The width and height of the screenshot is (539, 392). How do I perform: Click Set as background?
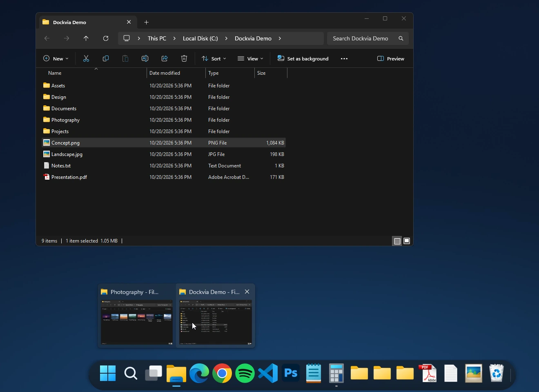(x=303, y=58)
